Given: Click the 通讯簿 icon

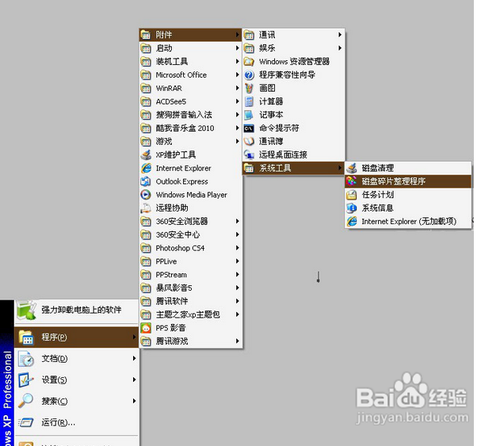Looking at the screenshot, I should point(249,141).
